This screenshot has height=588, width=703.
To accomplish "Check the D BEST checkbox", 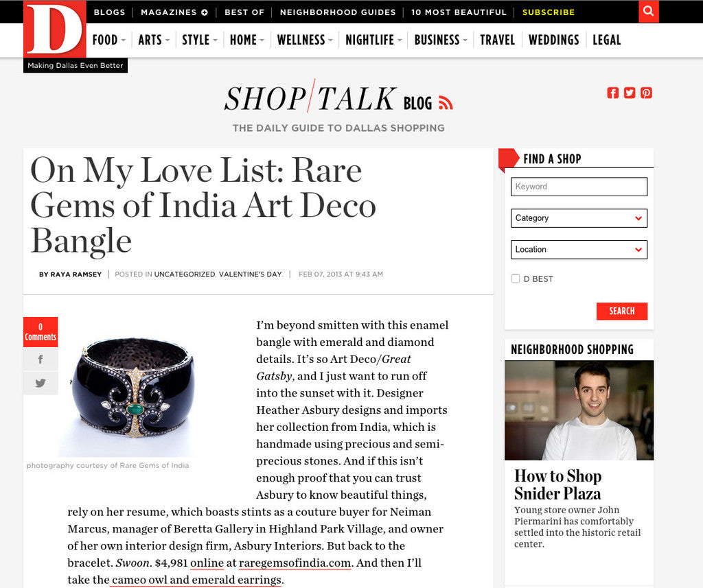I will point(516,279).
